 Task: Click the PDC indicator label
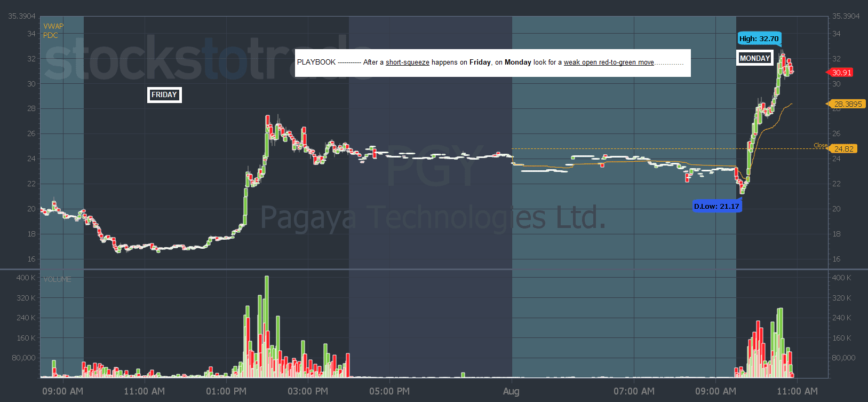[x=51, y=35]
